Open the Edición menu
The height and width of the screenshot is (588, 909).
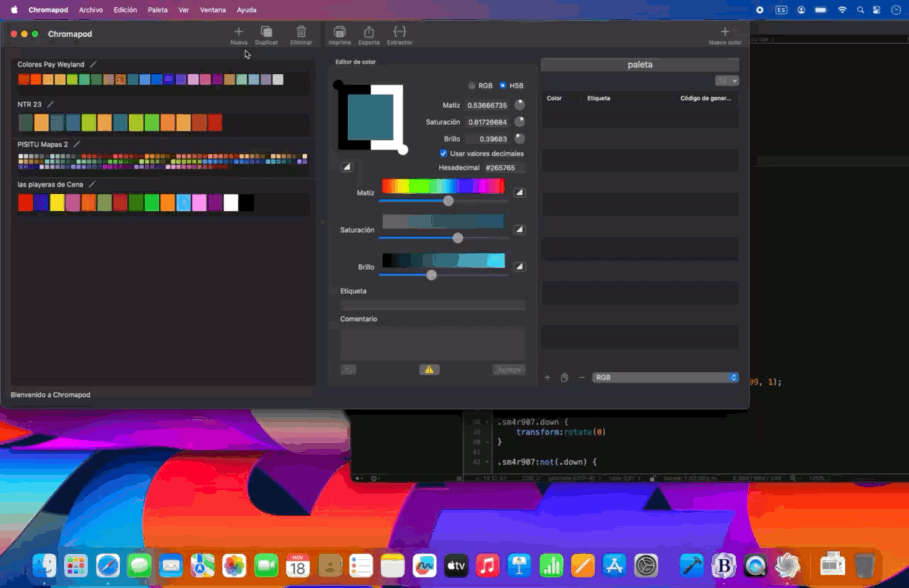coord(125,10)
